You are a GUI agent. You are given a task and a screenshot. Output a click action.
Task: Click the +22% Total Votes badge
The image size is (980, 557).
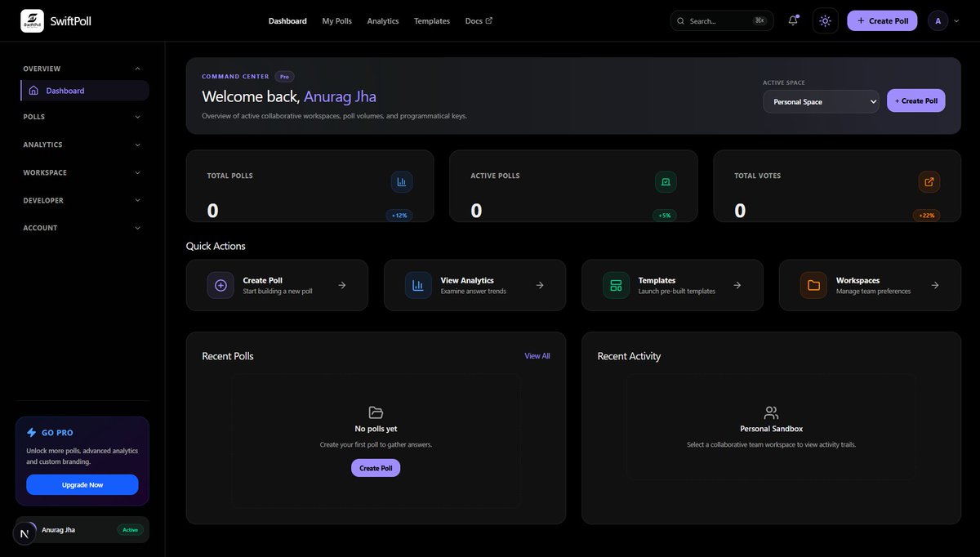click(927, 216)
